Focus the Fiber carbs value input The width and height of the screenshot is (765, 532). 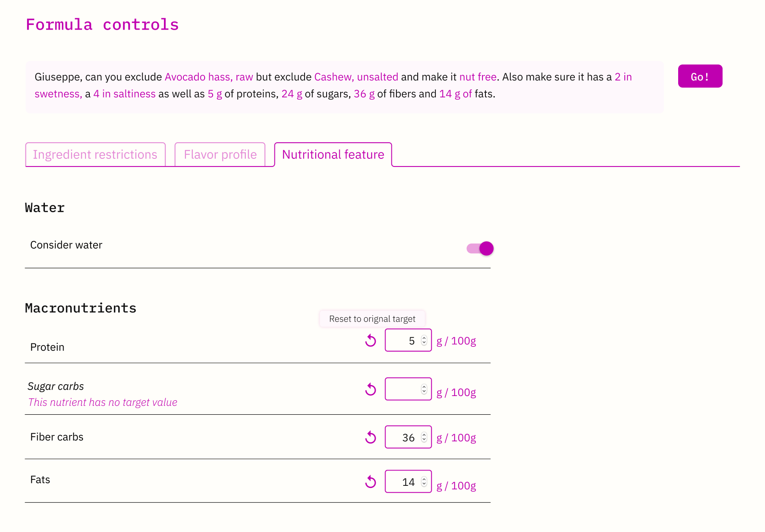[x=408, y=437]
